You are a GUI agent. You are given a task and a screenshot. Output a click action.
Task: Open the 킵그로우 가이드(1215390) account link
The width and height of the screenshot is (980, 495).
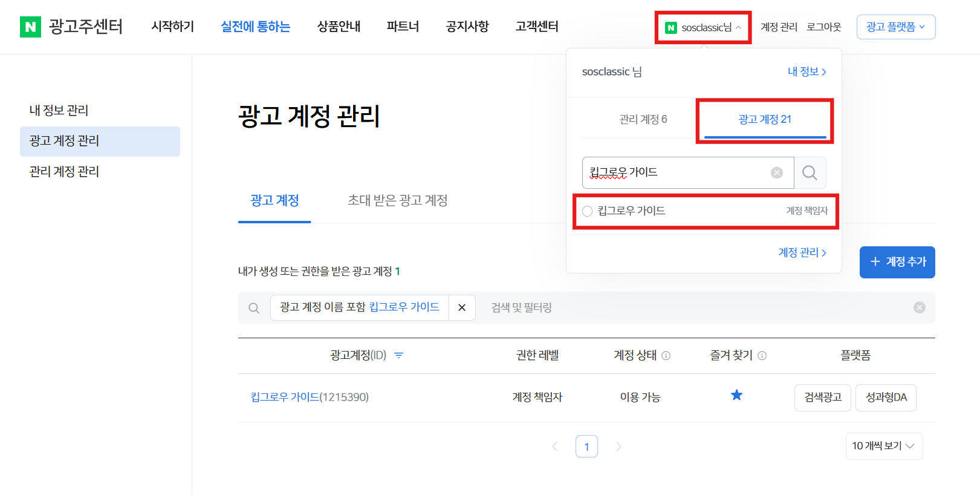pyautogui.click(x=310, y=398)
